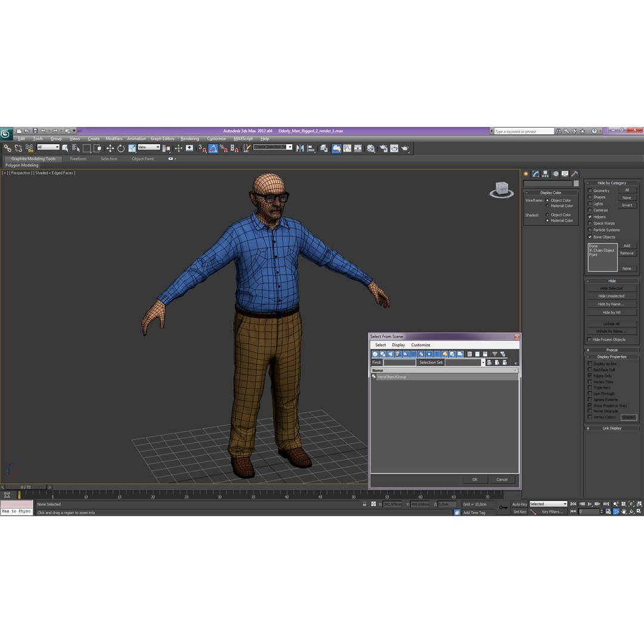Open the Manage Layers icon
Viewport: 644px width, 644px height.
(x=324, y=148)
